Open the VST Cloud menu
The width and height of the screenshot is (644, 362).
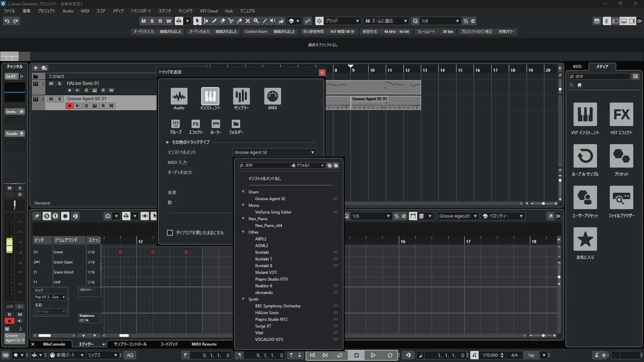(208, 11)
